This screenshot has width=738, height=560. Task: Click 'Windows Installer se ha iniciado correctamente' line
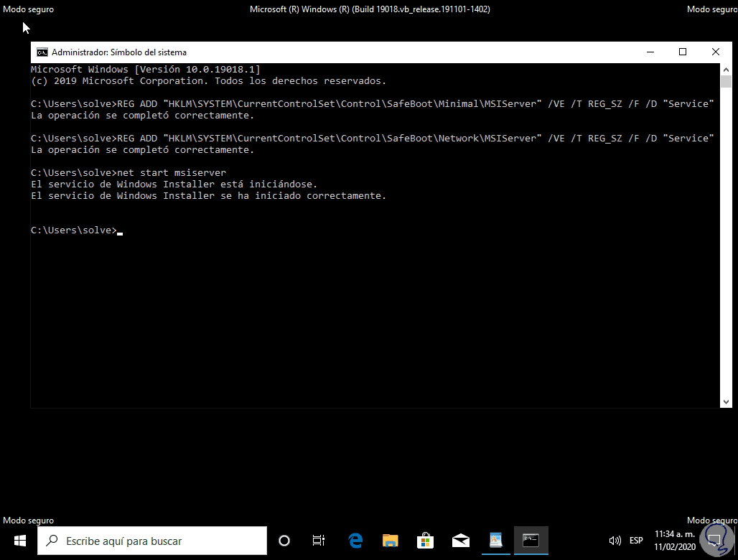pos(208,196)
